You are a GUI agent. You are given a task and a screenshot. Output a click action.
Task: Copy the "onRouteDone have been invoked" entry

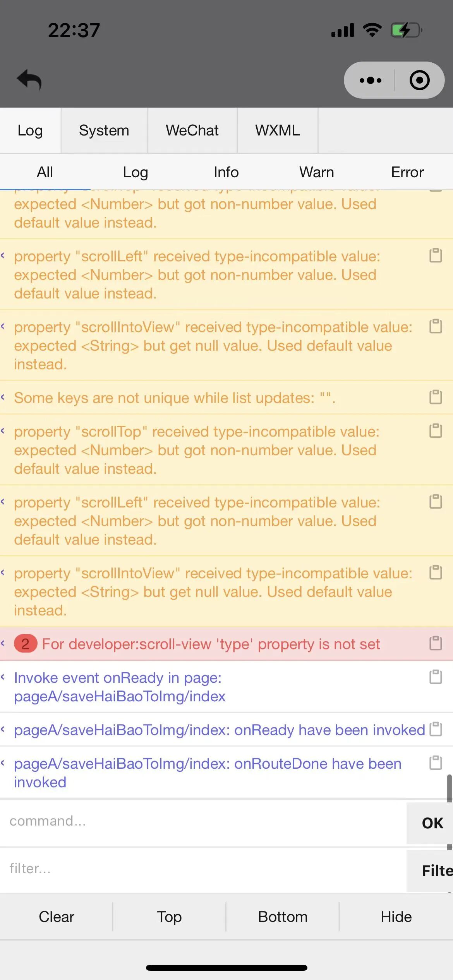pos(436,763)
